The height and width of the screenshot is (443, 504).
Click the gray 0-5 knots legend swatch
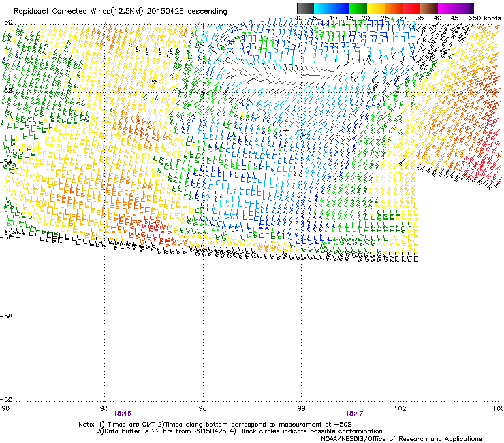pos(305,8)
